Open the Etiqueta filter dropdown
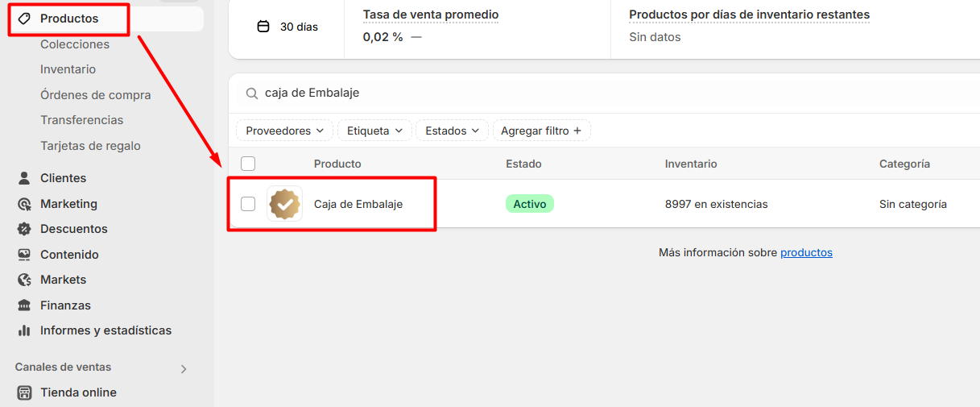The image size is (980, 407). click(374, 131)
